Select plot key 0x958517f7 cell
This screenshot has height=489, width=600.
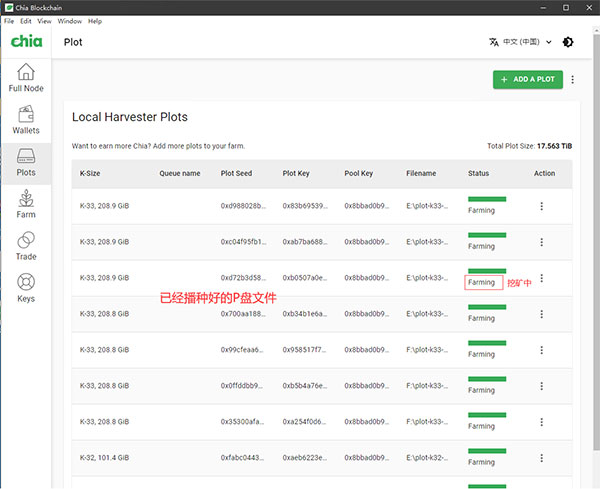[x=305, y=350]
